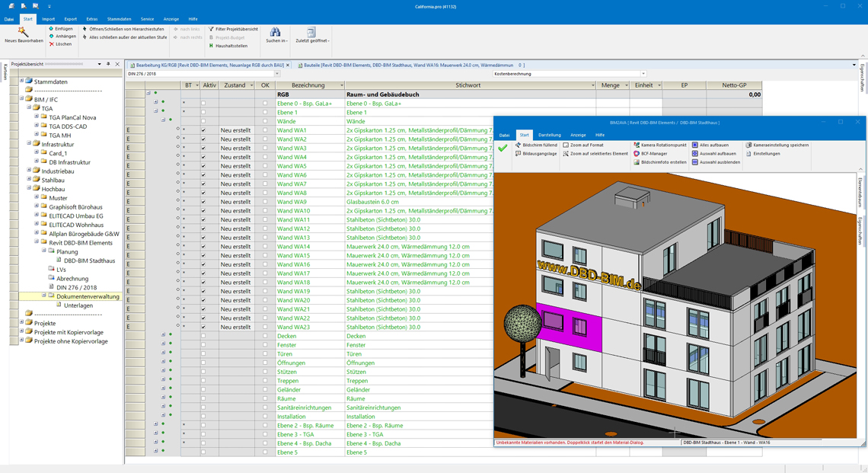The image size is (868, 473).
Task: Expand Ebene 0 - Bsp. GaLa+ row
Action: coord(155,103)
